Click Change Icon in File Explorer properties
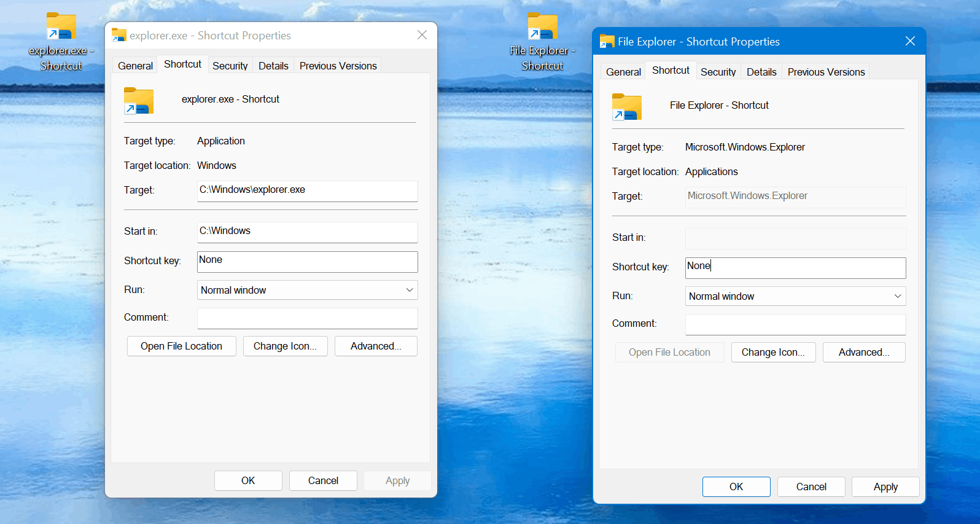Image resolution: width=980 pixels, height=524 pixels. (x=774, y=352)
